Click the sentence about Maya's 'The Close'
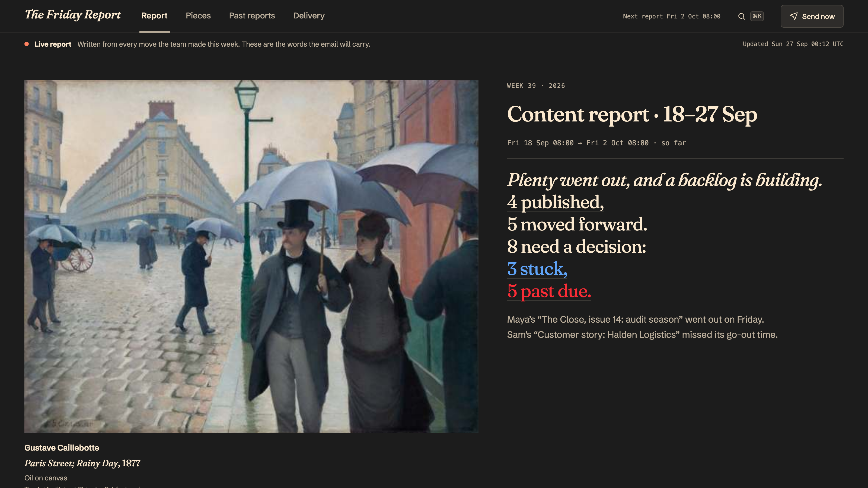The width and height of the screenshot is (868, 488). coord(635,319)
